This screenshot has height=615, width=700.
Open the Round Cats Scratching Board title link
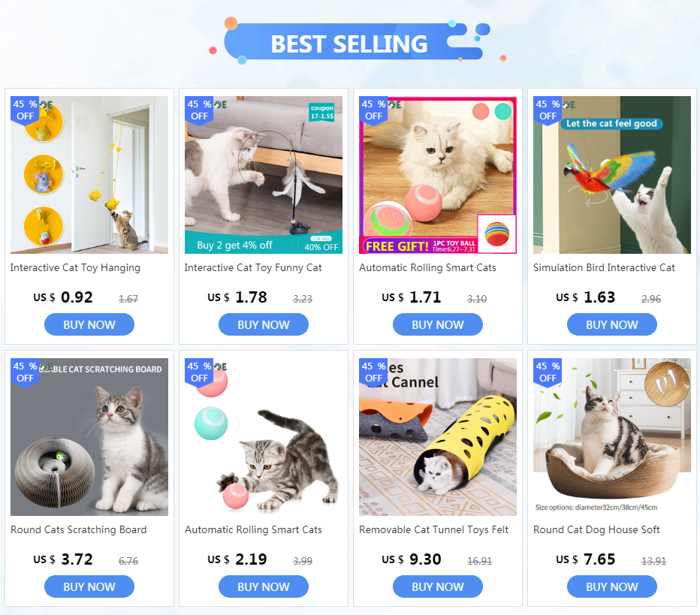coord(79,529)
